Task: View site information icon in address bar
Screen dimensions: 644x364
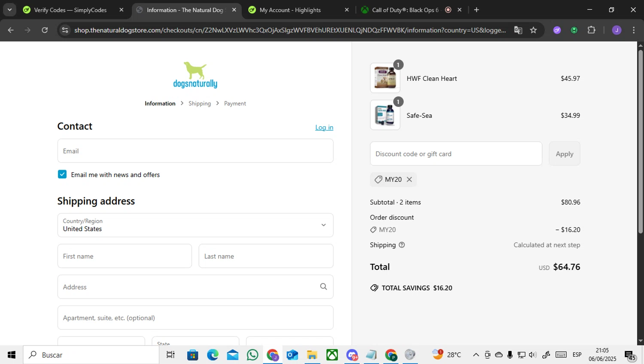Action: [65, 30]
